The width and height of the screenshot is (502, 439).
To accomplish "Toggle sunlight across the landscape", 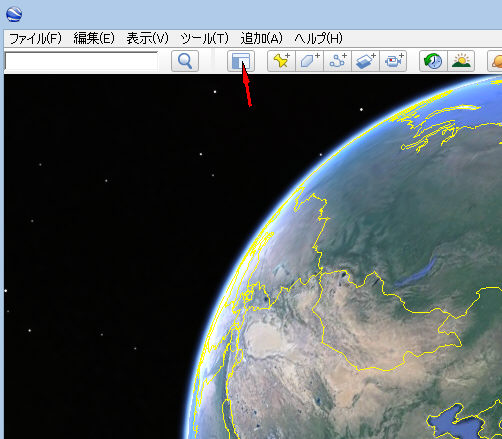I will click(461, 61).
